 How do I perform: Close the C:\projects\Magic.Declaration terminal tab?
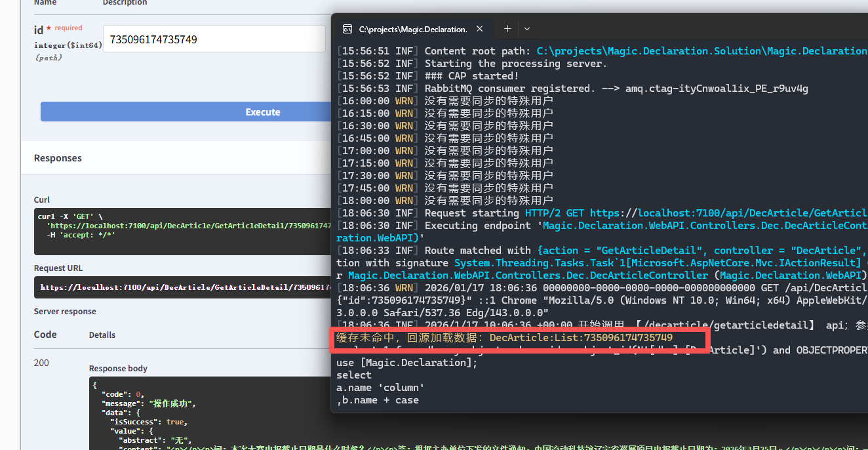click(x=479, y=29)
